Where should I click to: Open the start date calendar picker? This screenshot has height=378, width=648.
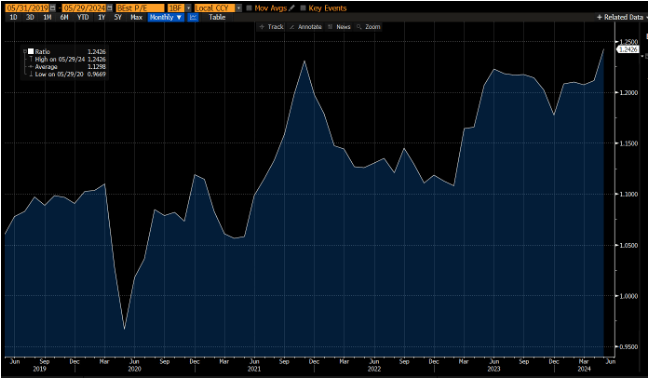[x=52, y=8]
